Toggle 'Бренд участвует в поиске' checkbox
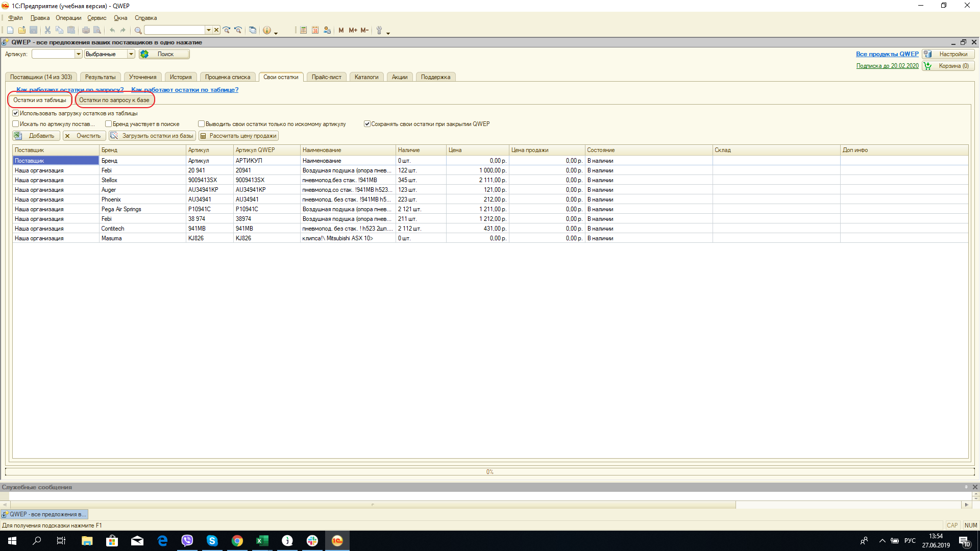980x551 pixels. tap(109, 124)
